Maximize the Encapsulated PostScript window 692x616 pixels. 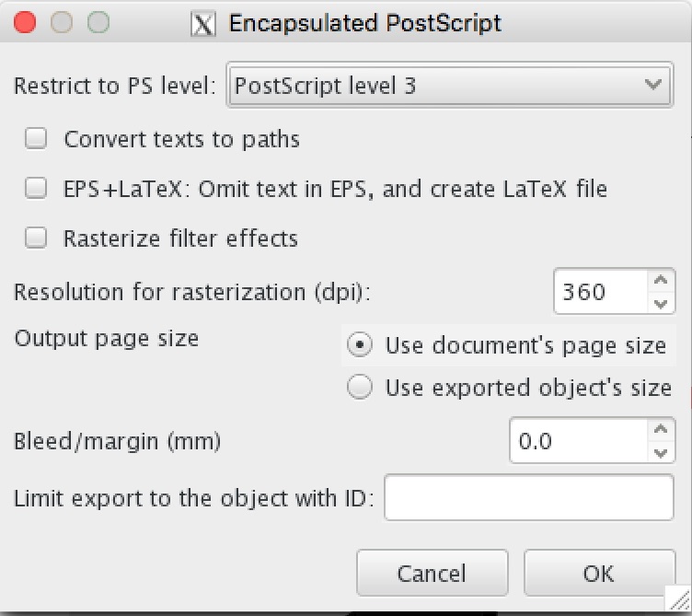click(x=98, y=23)
